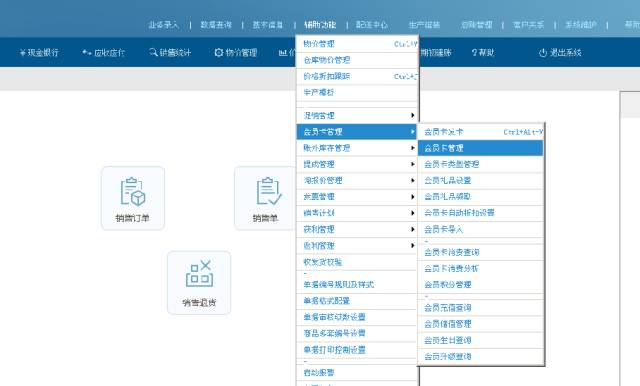Screen dimensions: 640x386
Task: Choose 会员充值查询 in the submenu
Action: tap(481, 308)
